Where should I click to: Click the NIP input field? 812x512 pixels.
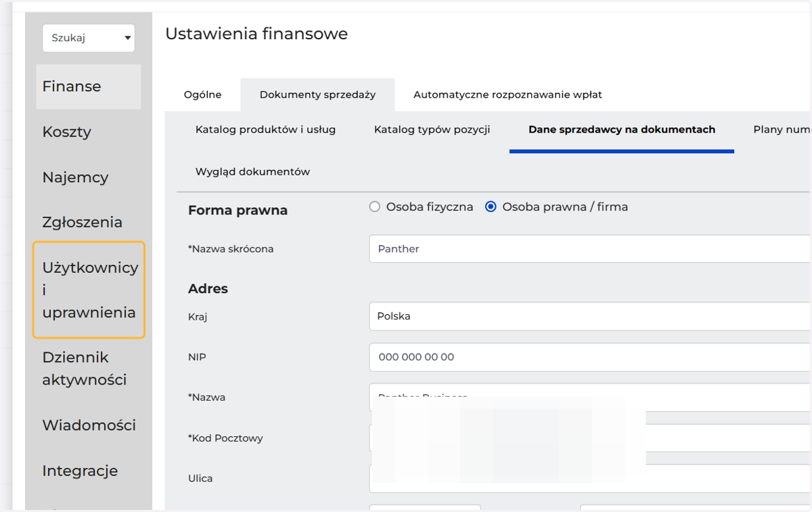point(589,357)
